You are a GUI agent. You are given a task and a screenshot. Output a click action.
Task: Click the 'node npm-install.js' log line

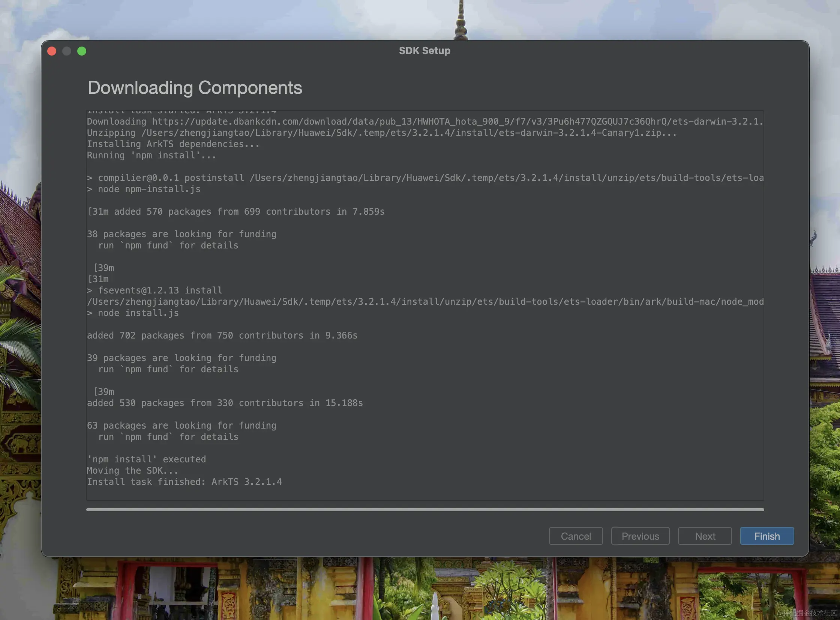pos(149,189)
